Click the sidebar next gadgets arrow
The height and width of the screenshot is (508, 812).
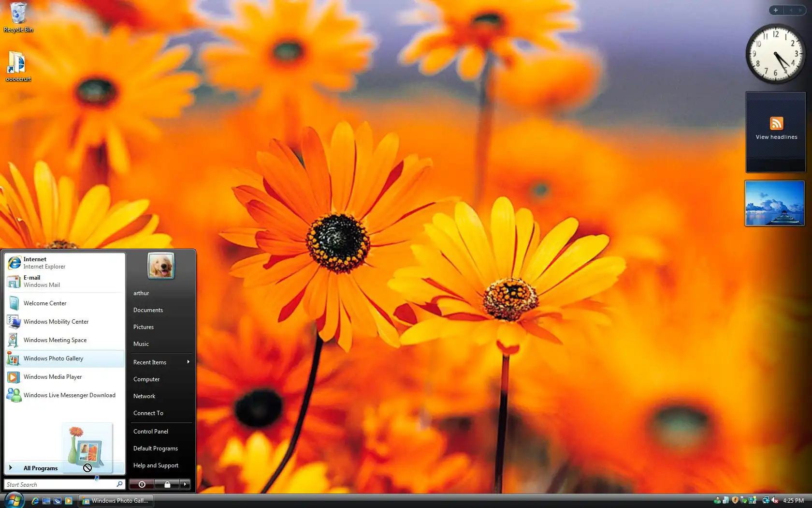tap(800, 10)
